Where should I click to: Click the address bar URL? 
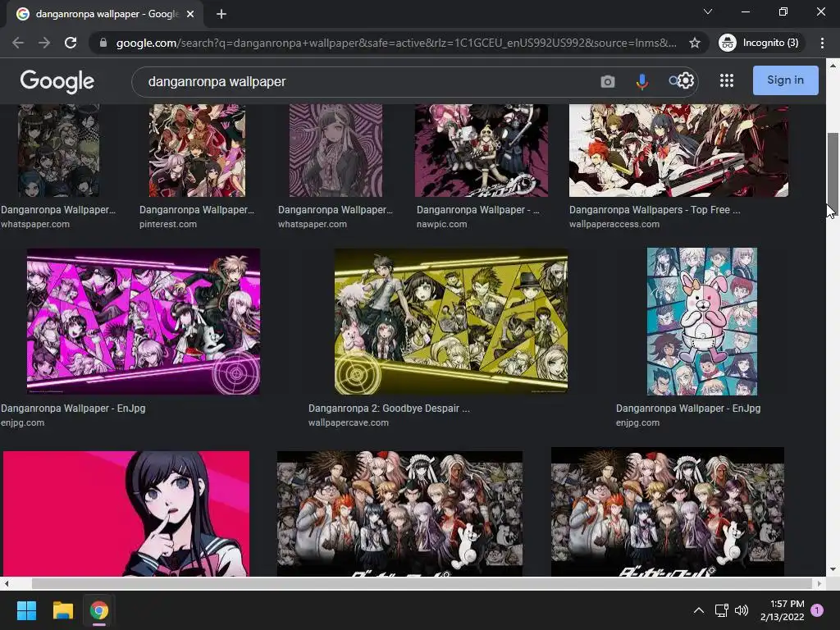396,43
